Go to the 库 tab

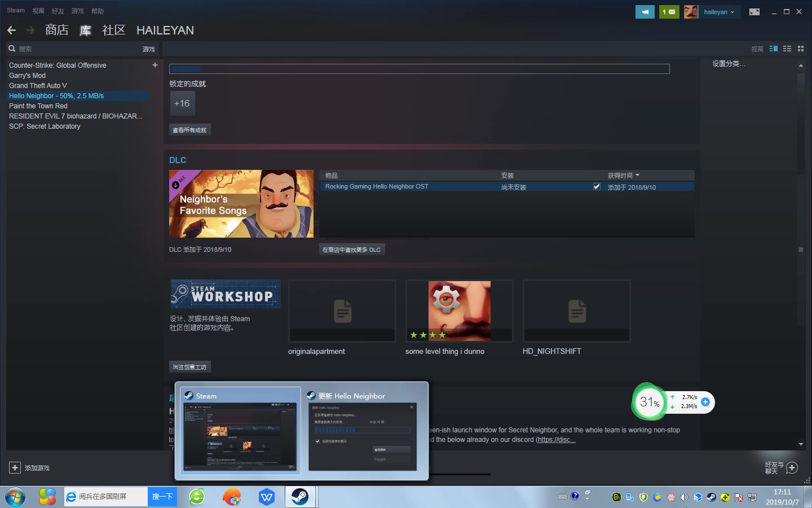(85, 30)
